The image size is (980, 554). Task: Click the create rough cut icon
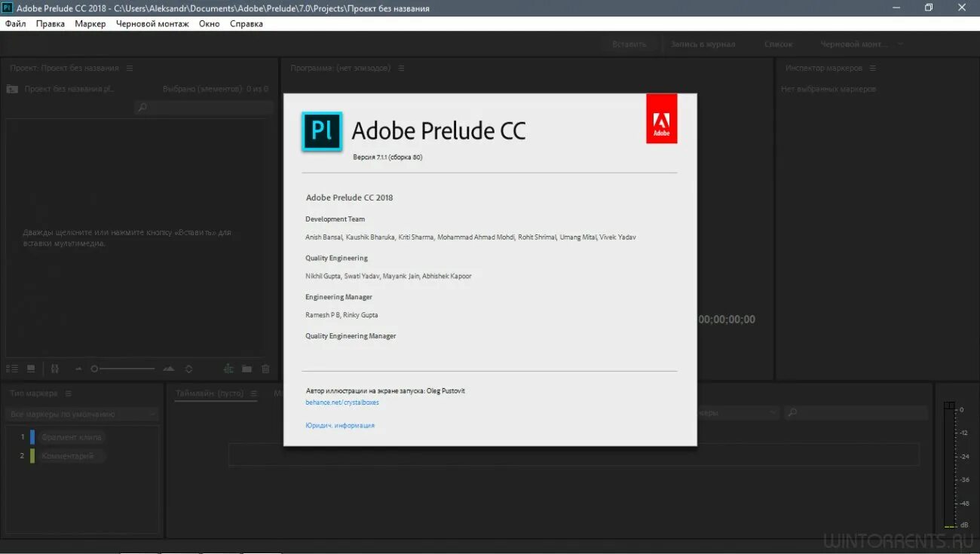pyautogui.click(x=228, y=369)
